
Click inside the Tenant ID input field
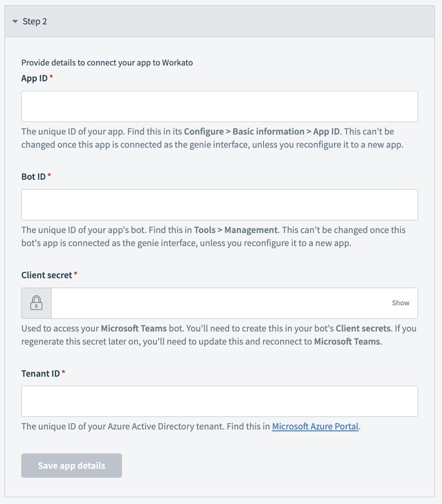[220, 401]
